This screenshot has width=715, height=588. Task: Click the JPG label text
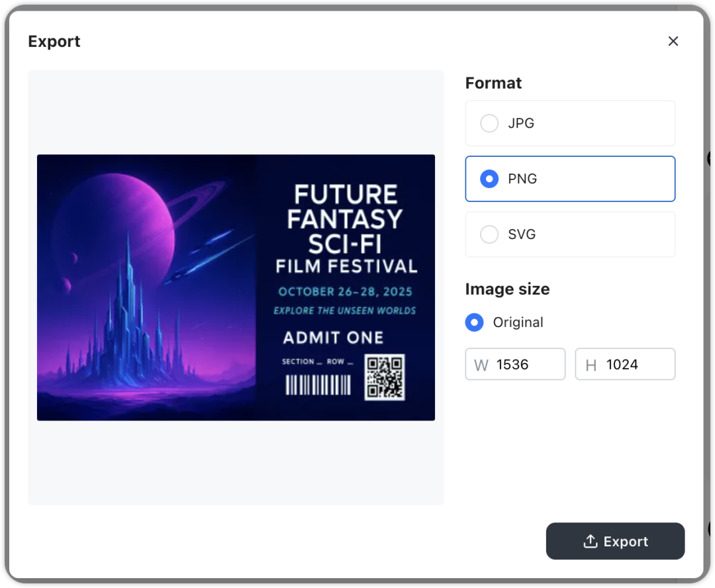pyautogui.click(x=521, y=123)
